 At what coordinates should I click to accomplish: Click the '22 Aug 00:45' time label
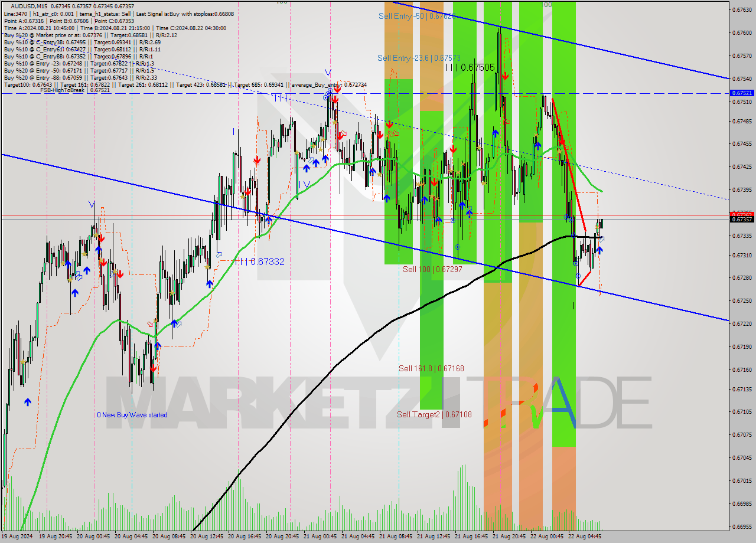click(x=548, y=537)
